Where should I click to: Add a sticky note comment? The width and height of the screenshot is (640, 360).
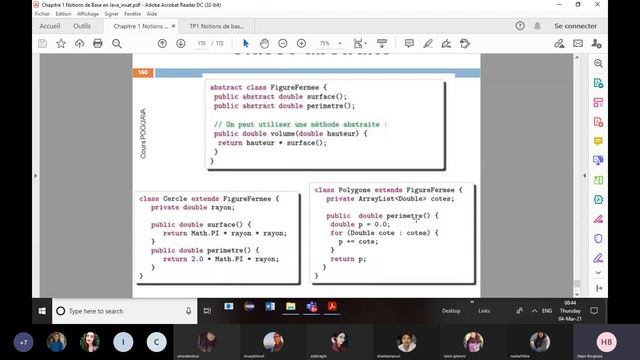coord(409,43)
